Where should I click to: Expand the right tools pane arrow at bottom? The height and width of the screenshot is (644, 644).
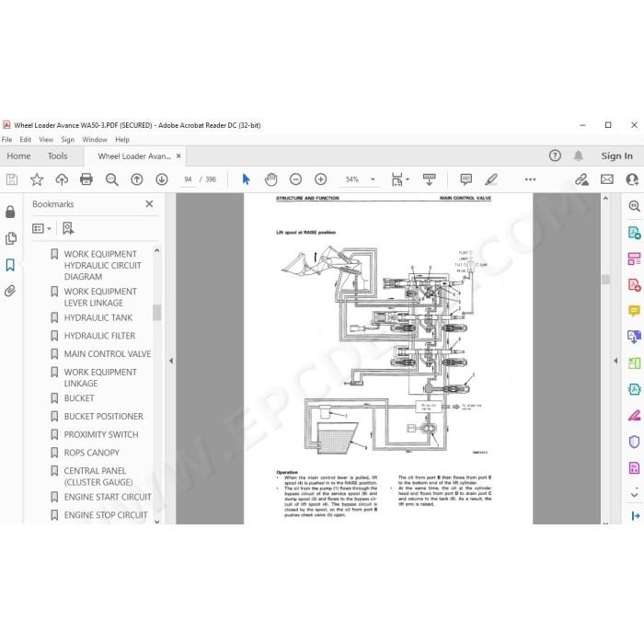[x=636, y=515]
